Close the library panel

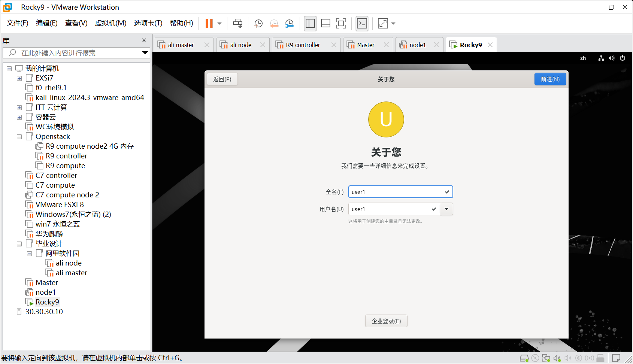[144, 40]
